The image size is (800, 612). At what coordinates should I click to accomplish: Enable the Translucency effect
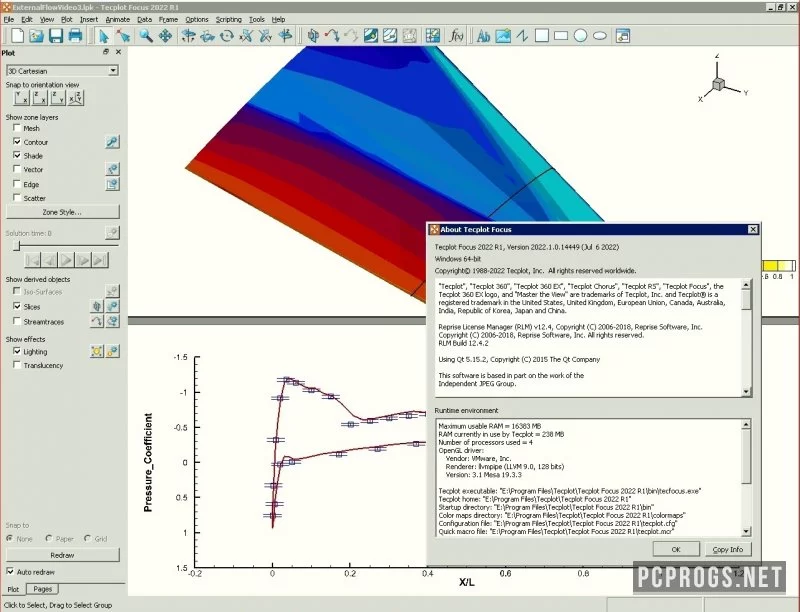tap(17, 365)
